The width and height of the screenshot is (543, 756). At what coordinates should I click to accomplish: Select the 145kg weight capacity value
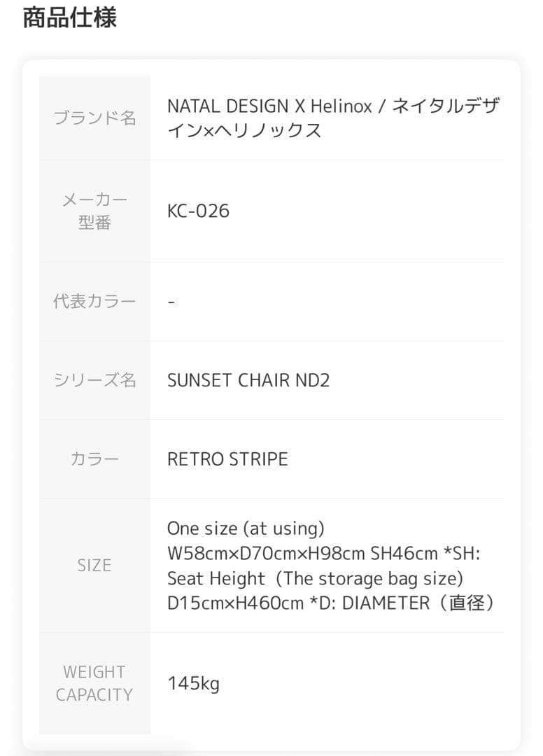point(193,683)
